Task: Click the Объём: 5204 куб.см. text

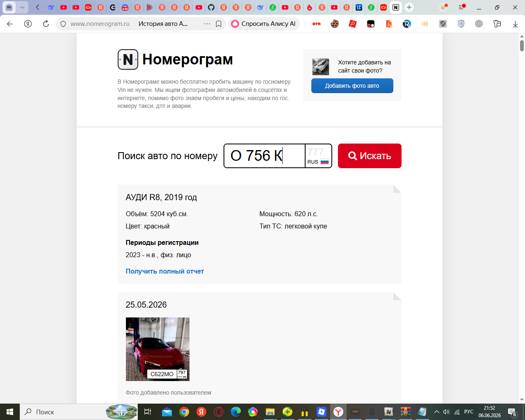Action: click(x=157, y=214)
